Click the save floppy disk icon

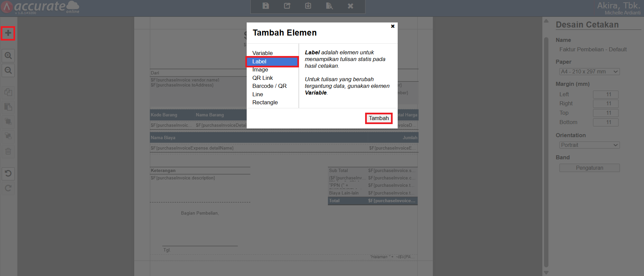[x=265, y=6]
